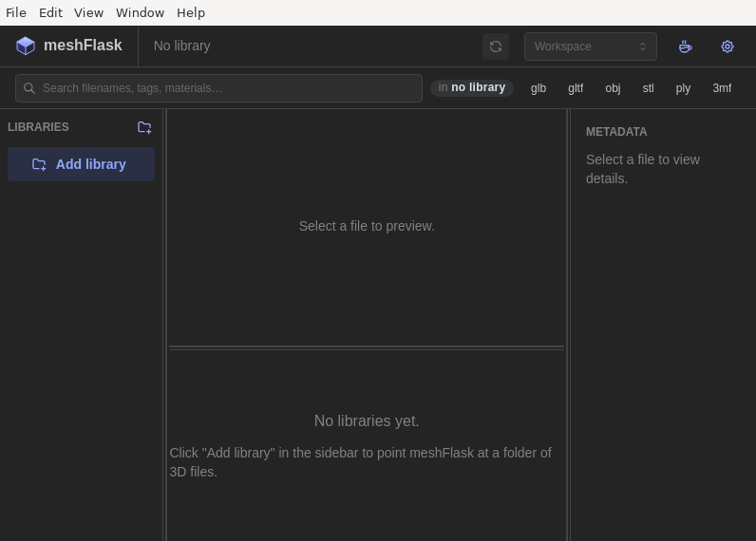The height and width of the screenshot is (541, 756).
Task: Click the refresh library icon button
Action: coord(496,47)
